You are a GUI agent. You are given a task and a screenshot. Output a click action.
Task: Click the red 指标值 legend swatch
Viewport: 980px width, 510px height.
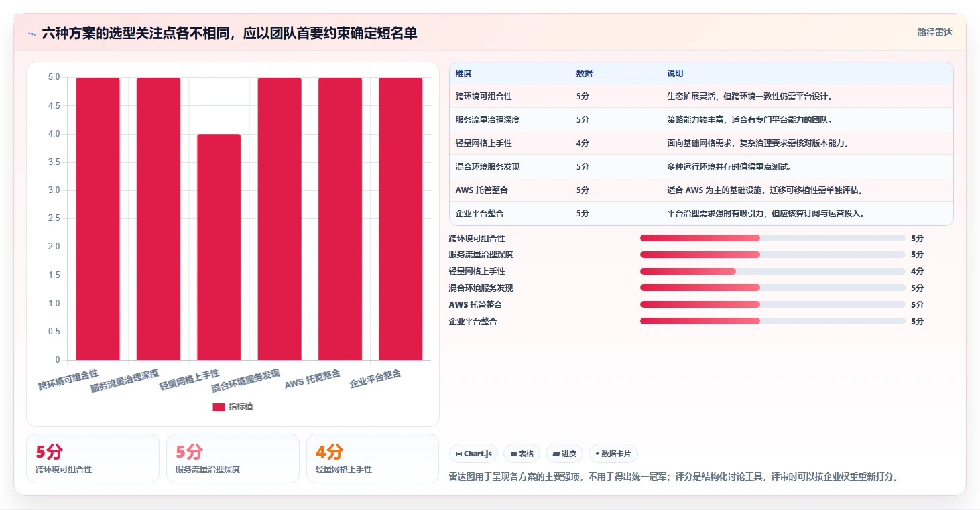(219, 407)
